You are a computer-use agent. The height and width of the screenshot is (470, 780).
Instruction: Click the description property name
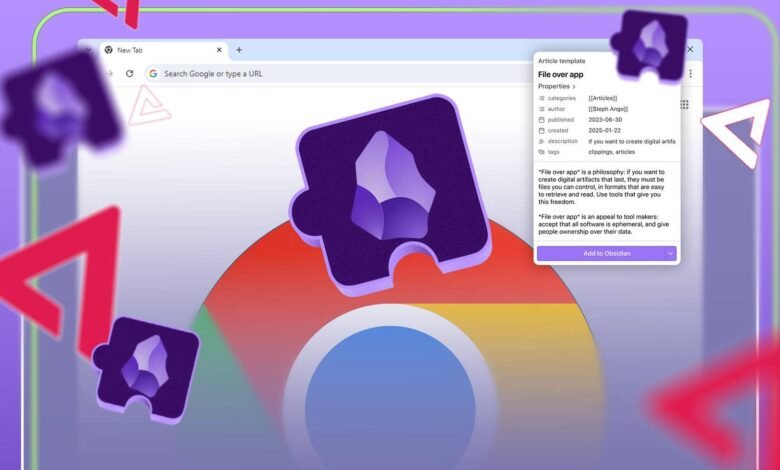[563, 141]
